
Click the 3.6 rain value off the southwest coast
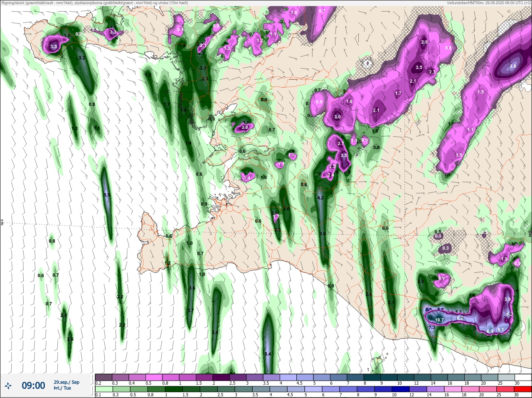click(x=192, y=288)
